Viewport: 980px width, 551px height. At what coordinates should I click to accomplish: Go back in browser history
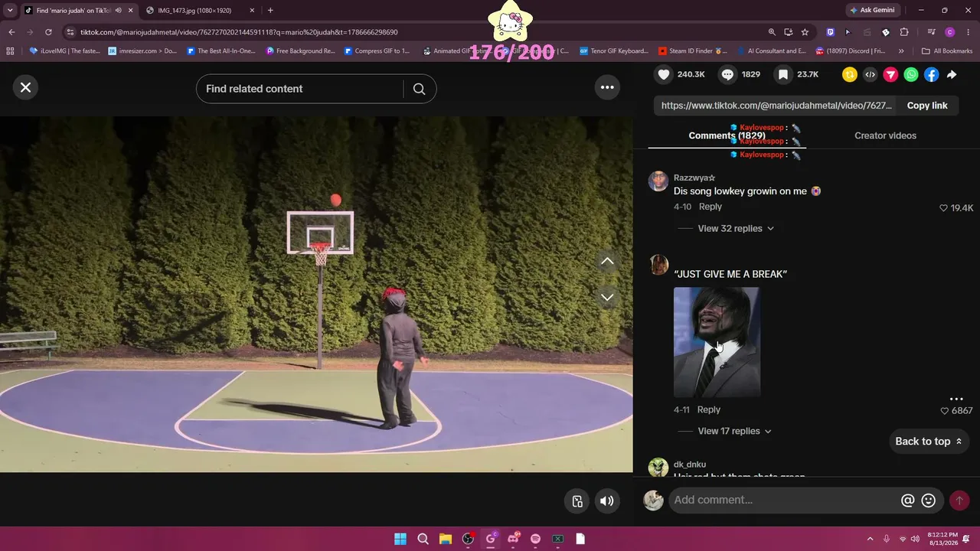tap(11, 32)
